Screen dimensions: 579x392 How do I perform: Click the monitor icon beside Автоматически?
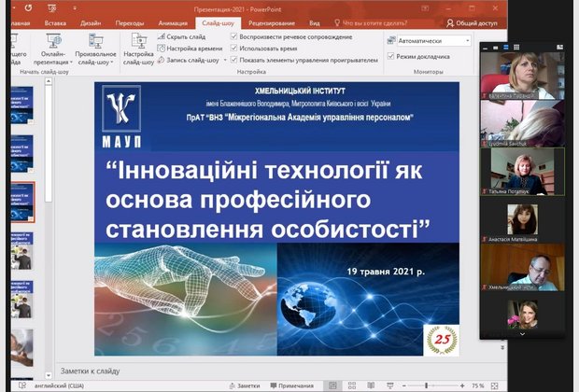(391, 41)
